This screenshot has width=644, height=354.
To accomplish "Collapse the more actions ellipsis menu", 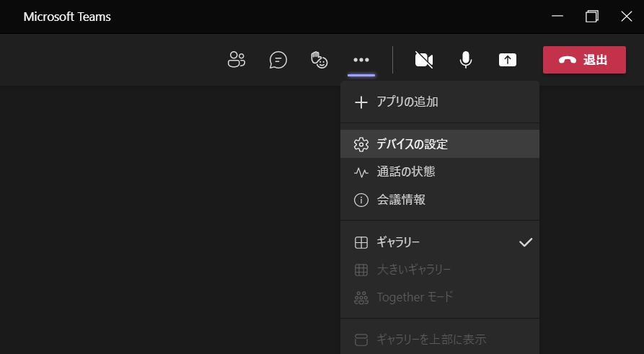I will point(361,60).
